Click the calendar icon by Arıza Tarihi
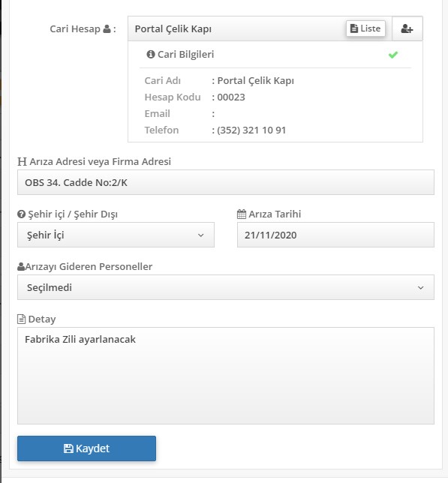 pos(242,214)
